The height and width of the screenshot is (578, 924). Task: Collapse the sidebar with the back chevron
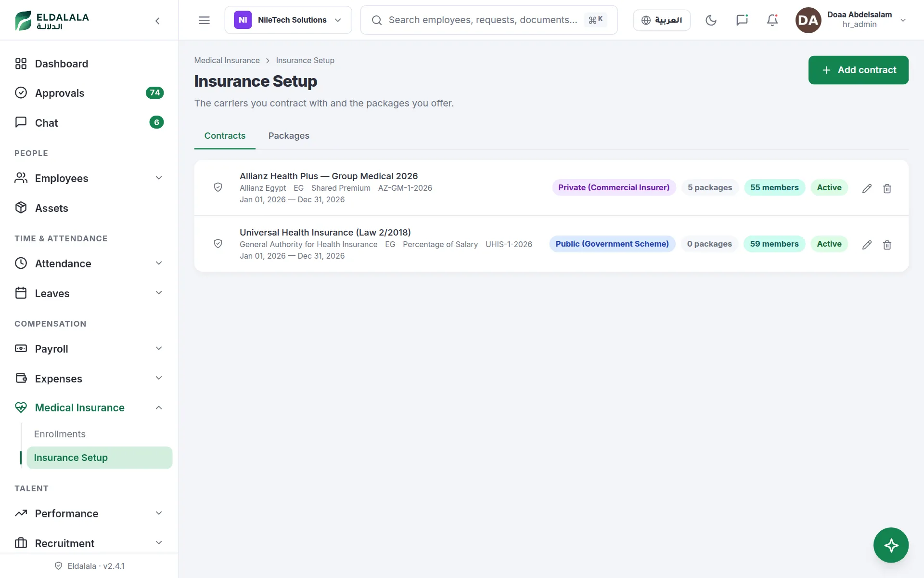(157, 21)
